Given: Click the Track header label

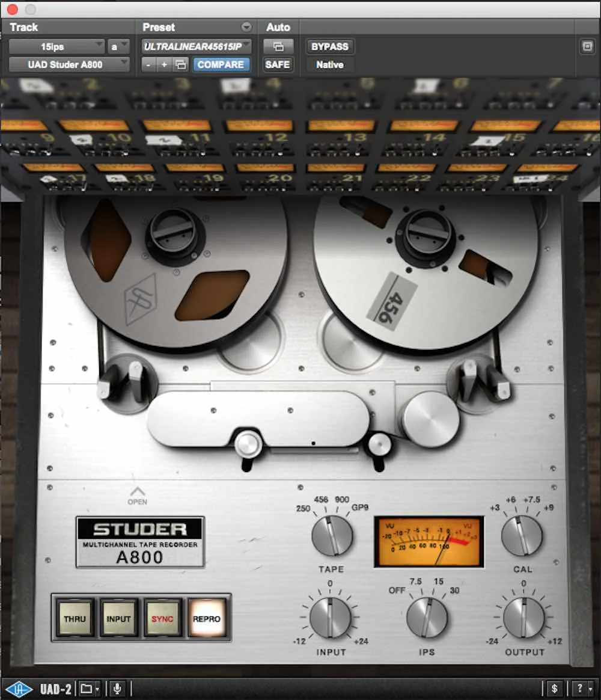Looking at the screenshot, I should (24, 27).
